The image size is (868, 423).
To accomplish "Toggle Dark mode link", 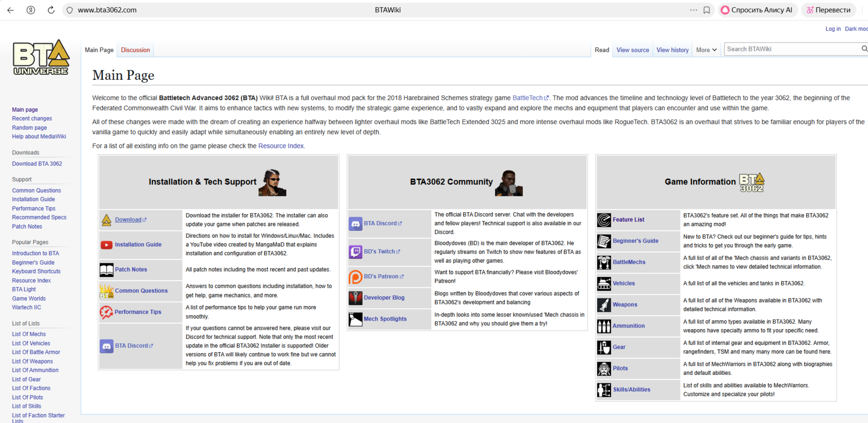I will (856, 29).
